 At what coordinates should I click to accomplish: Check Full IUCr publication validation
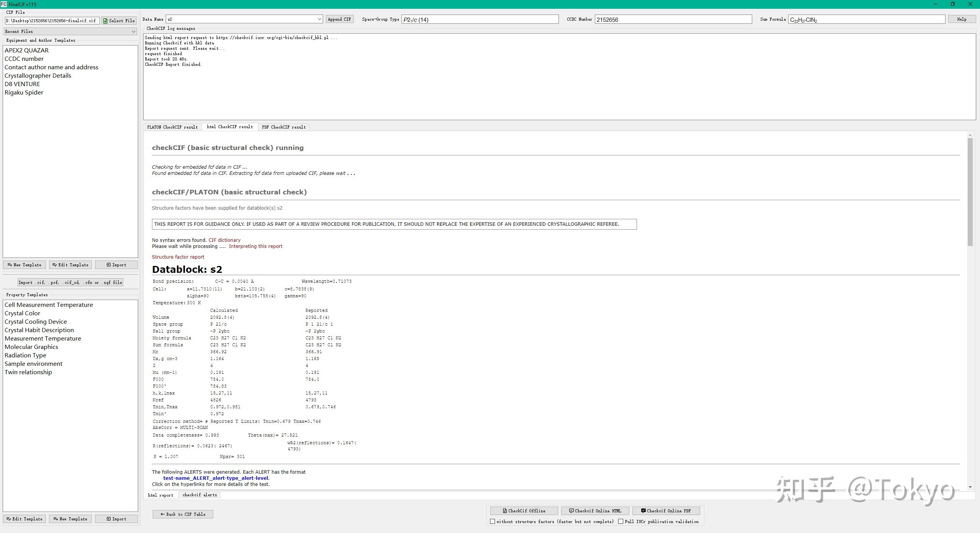coord(621,522)
